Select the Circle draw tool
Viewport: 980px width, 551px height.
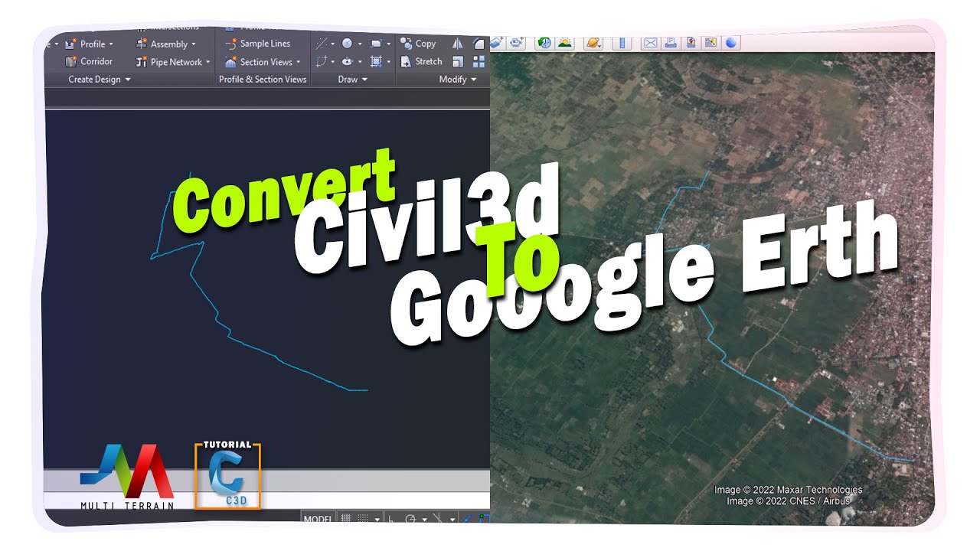tap(348, 44)
